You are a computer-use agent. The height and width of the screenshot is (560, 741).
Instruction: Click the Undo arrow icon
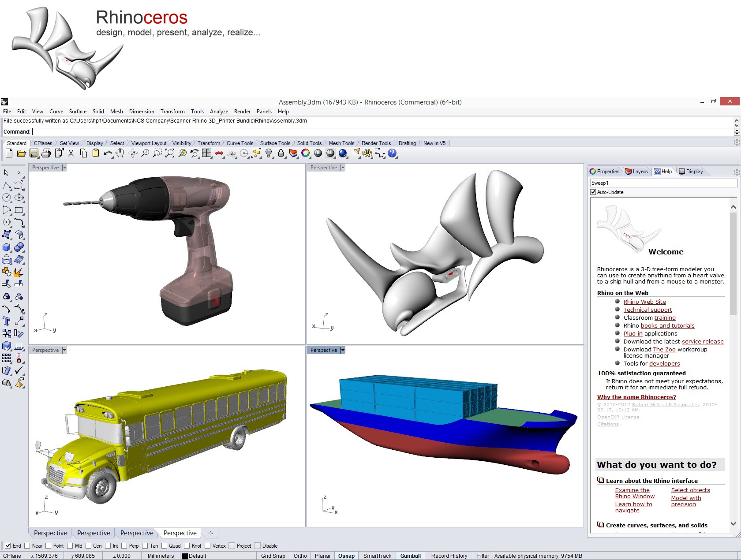point(108,153)
